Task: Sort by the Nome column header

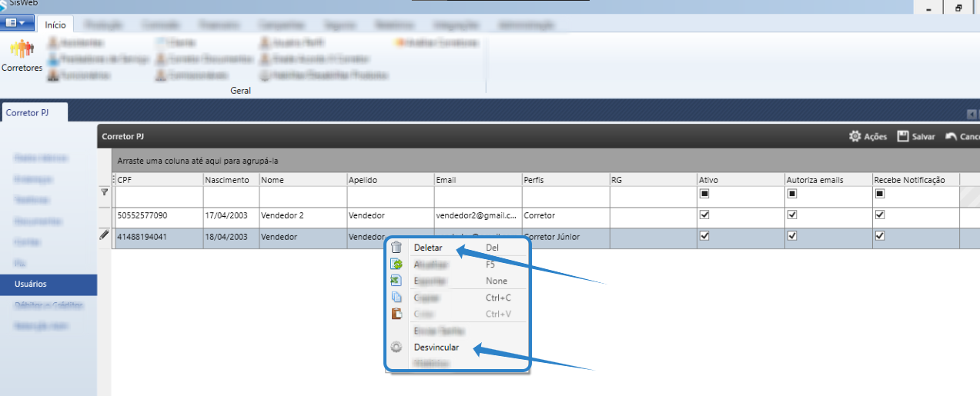Action: point(303,180)
